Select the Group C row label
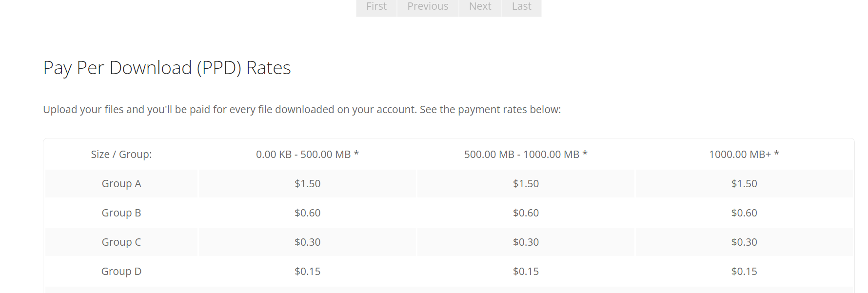This screenshot has height=293, width=868. (x=121, y=242)
